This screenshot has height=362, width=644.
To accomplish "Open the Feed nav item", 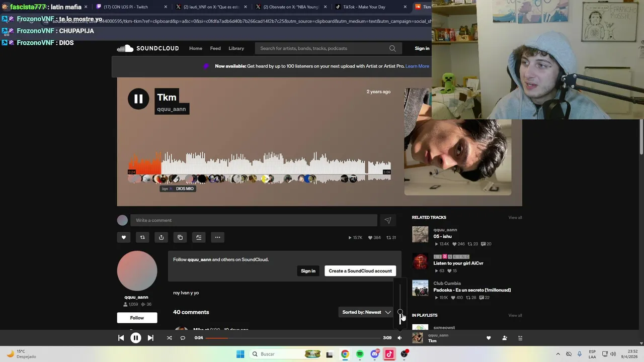I will coord(215,48).
